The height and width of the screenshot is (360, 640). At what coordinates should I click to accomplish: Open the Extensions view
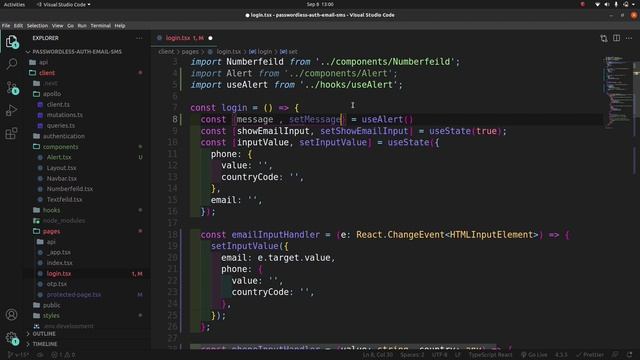click(x=11, y=133)
